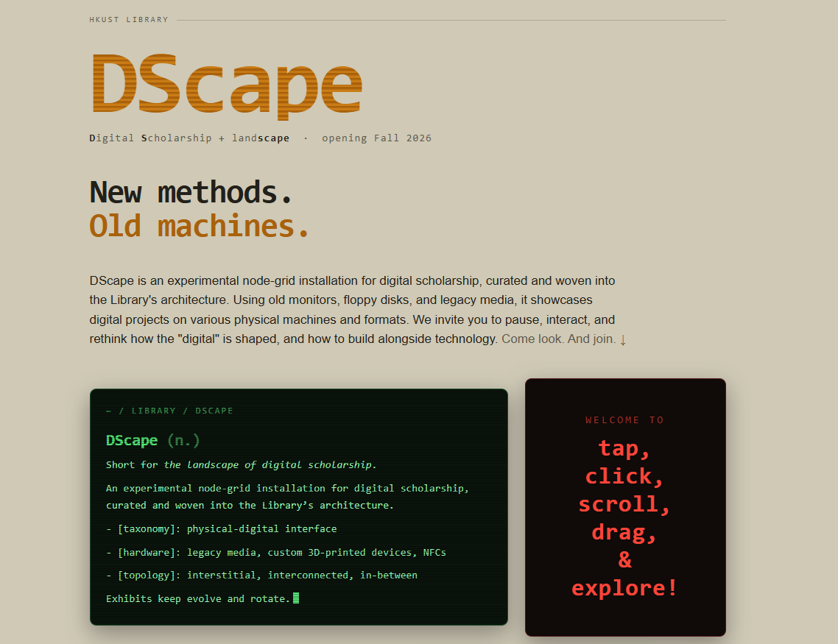The height and width of the screenshot is (644, 838).
Task: Click the "[taxonomy]: physical-digital interface" line
Action: [221, 528]
